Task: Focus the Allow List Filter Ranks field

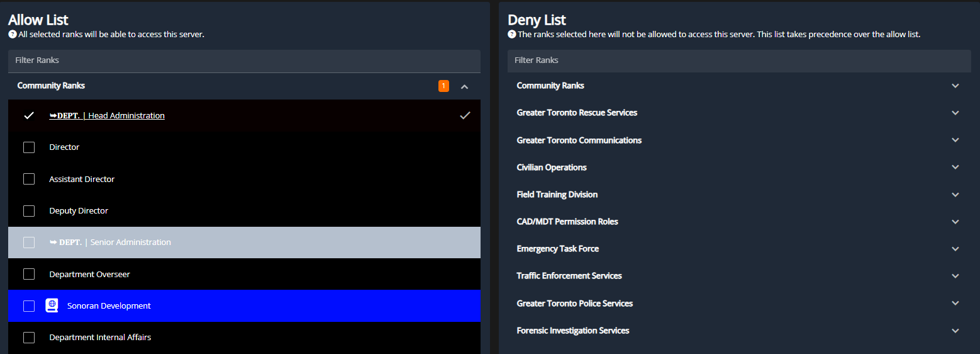Action: [x=244, y=60]
